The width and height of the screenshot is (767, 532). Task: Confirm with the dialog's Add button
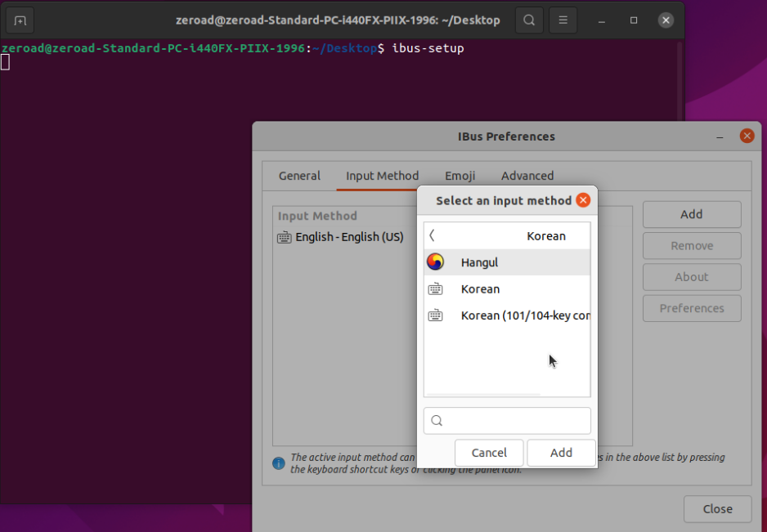(x=561, y=452)
